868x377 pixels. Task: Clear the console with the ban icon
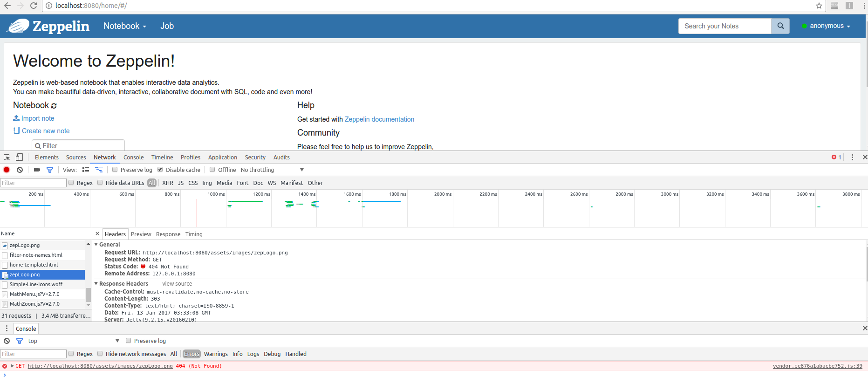coord(7,341)
